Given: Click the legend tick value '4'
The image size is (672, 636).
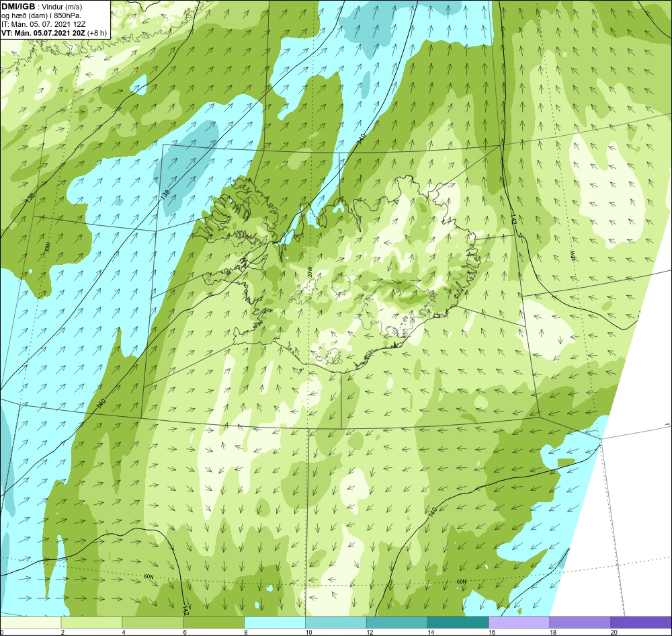Looking at the screenshot, I should [x=124, y=632].
